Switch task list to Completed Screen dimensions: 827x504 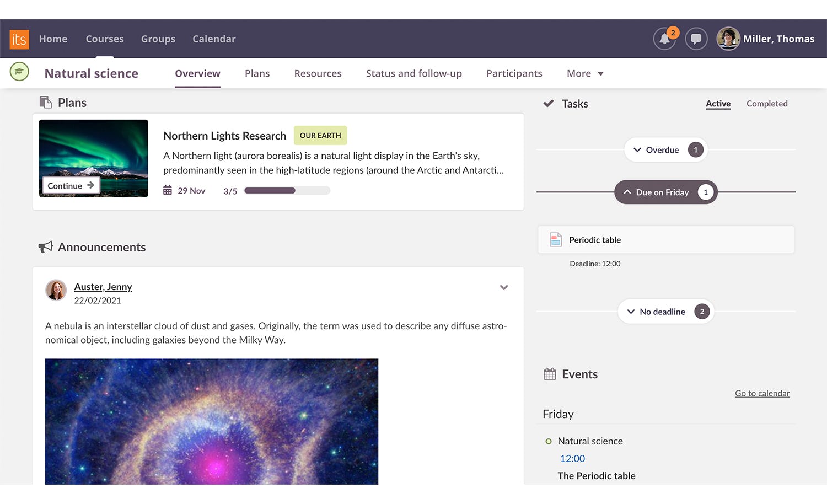(x=766, y=104)
